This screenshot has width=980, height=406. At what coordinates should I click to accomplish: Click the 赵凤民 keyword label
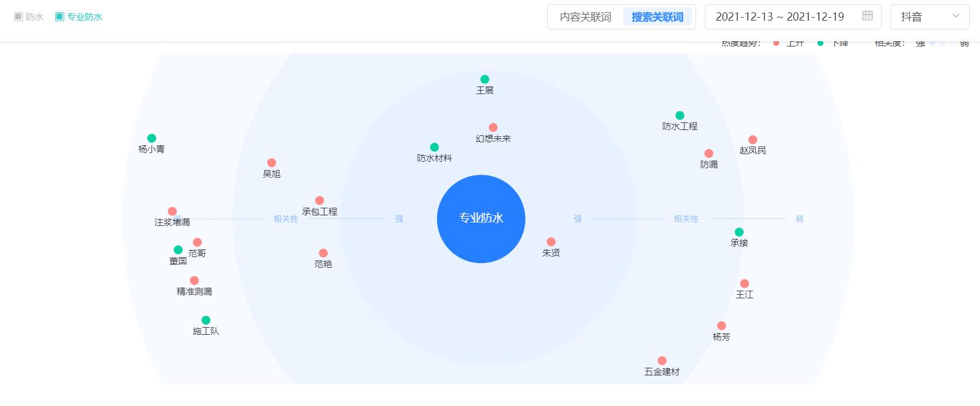[x=753, y=151]
